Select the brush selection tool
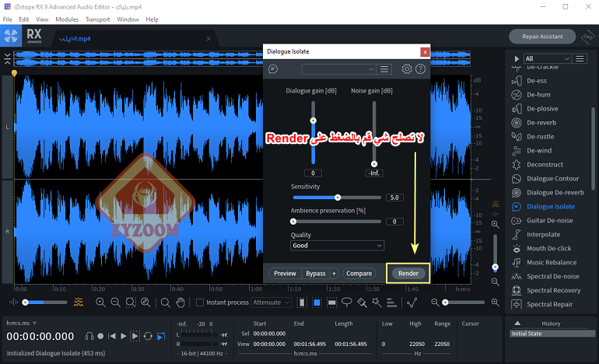The height and width of the screenshot is (364, 599). click(x=362, y=303)
